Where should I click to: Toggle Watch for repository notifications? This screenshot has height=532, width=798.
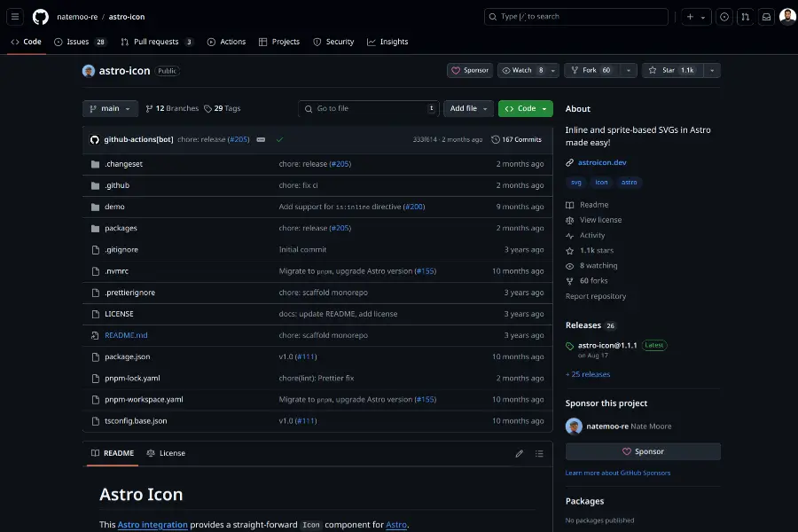(x=521, y=70)
